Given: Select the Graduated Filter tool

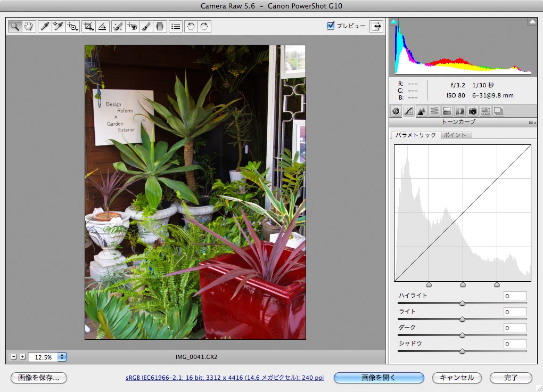Looking at the screenshot, I should [x=160, y=26].
